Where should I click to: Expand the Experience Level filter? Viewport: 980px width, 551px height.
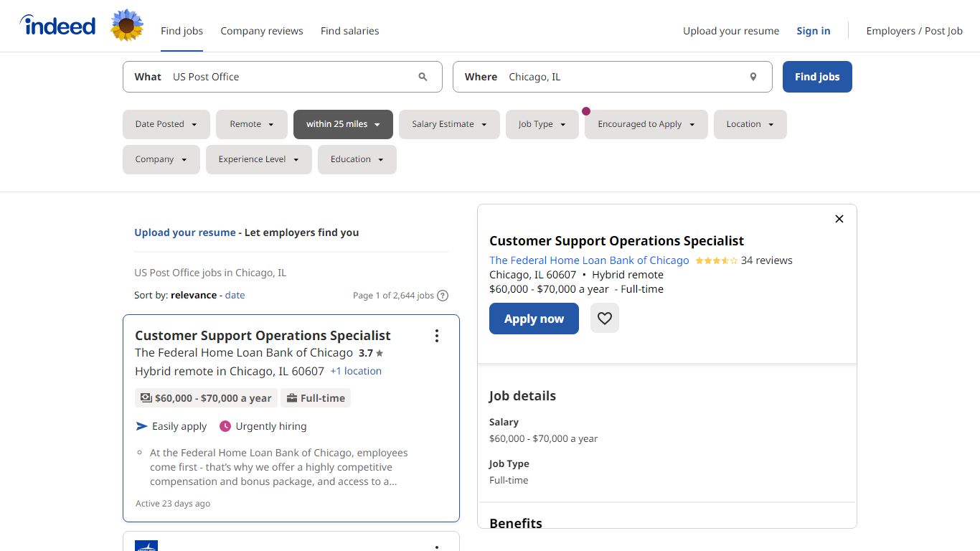(259, 159)
